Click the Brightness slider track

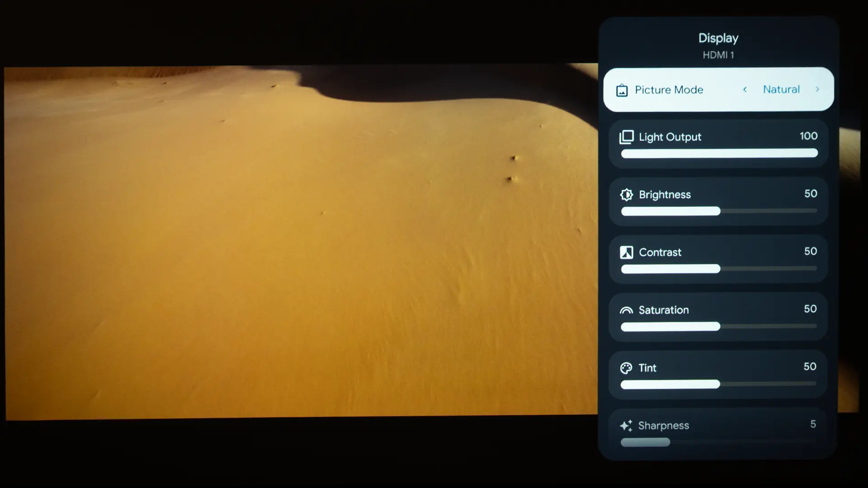coord(719,211)
